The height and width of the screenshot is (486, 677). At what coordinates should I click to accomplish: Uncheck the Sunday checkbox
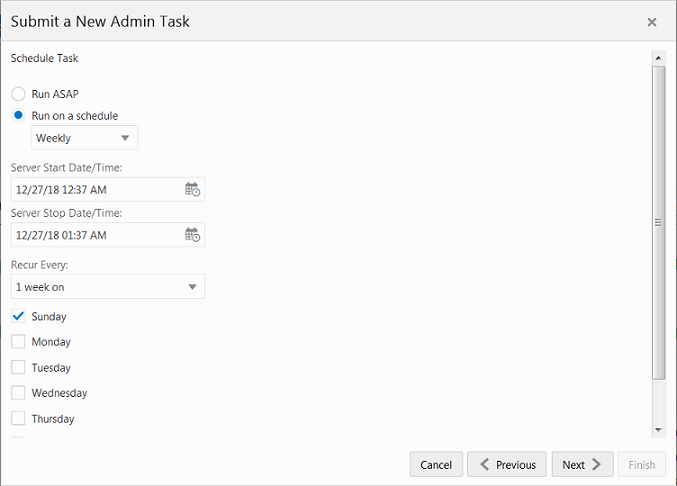18,316
